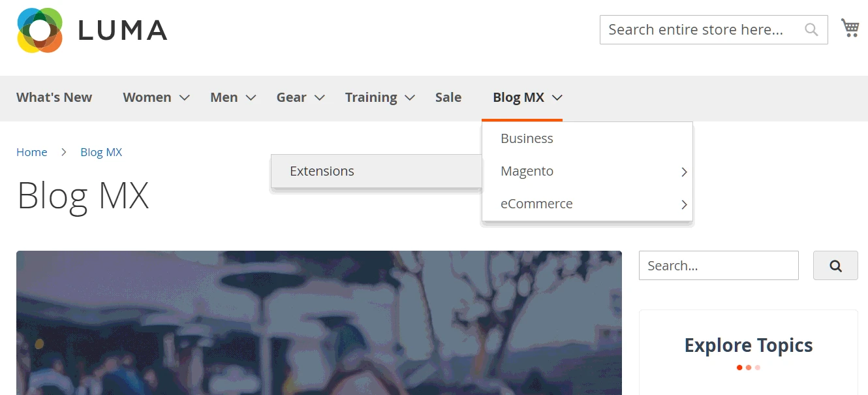Choose the Extensions submenu item
Image resolution: width=868 pixels, height=395 pixels.
click(x=322, y=171)
